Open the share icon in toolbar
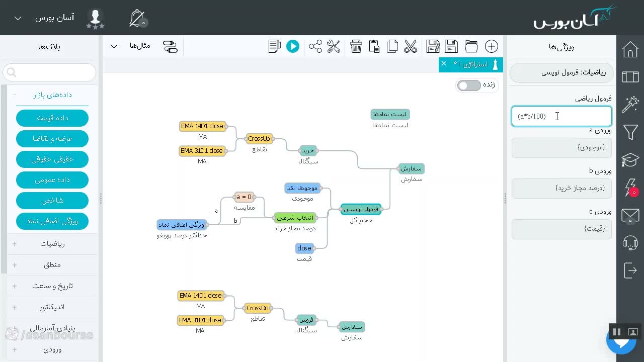 [315, 47]
